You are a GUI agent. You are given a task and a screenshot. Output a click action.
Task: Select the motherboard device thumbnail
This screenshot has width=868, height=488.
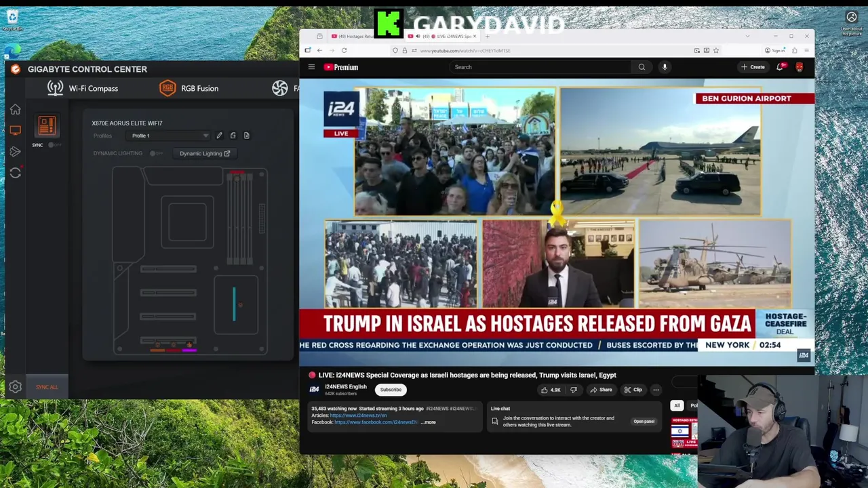click(x=47, y=125)
